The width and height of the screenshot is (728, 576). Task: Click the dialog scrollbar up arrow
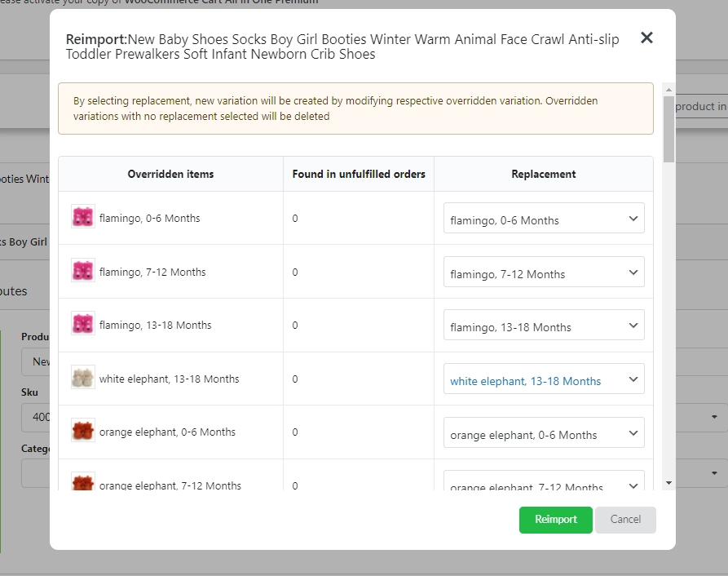668,89
